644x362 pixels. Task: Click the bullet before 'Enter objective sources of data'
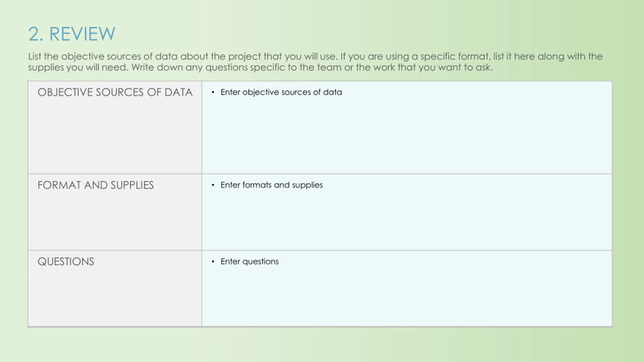[213, 92]
